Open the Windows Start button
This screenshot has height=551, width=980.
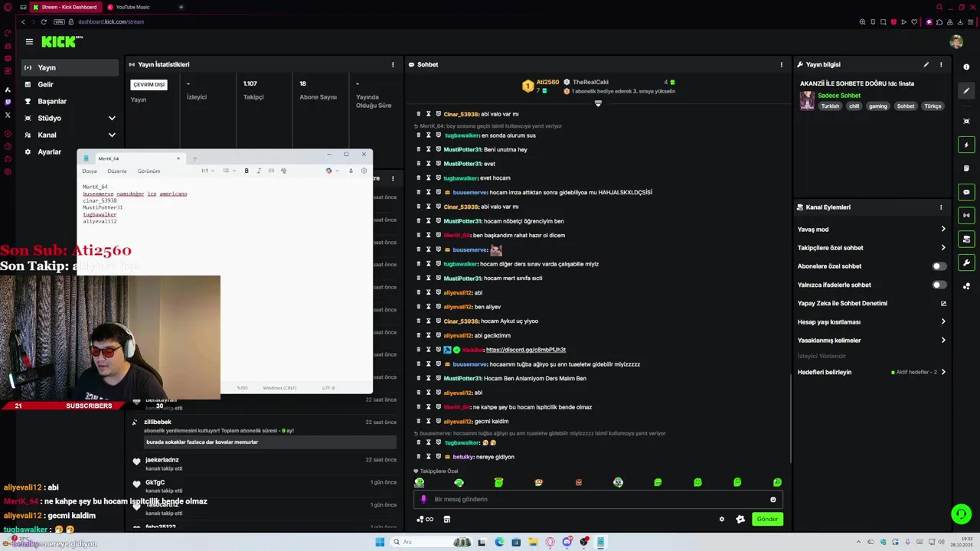point(380,542)
